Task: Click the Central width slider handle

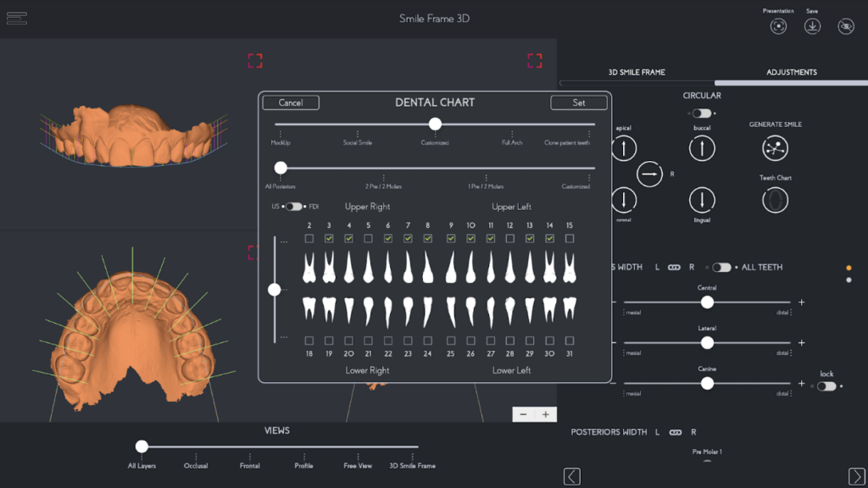Action: (x=707, y=302)
